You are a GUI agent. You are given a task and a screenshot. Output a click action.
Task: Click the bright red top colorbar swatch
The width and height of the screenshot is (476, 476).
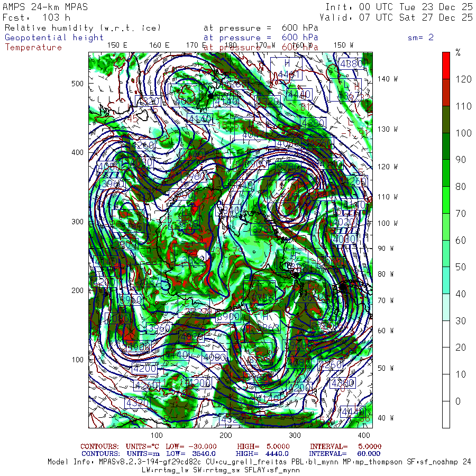(x=446, y=65)
